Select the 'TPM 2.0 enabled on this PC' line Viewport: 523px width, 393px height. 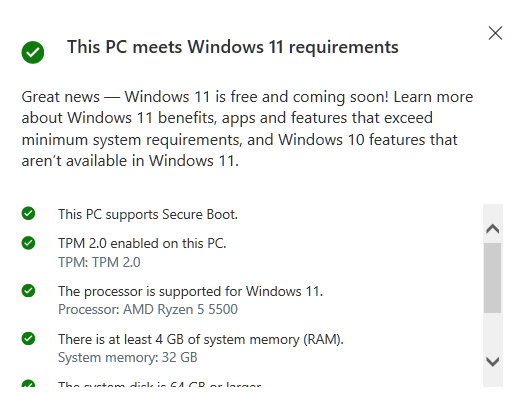click(x=142, y=244)
